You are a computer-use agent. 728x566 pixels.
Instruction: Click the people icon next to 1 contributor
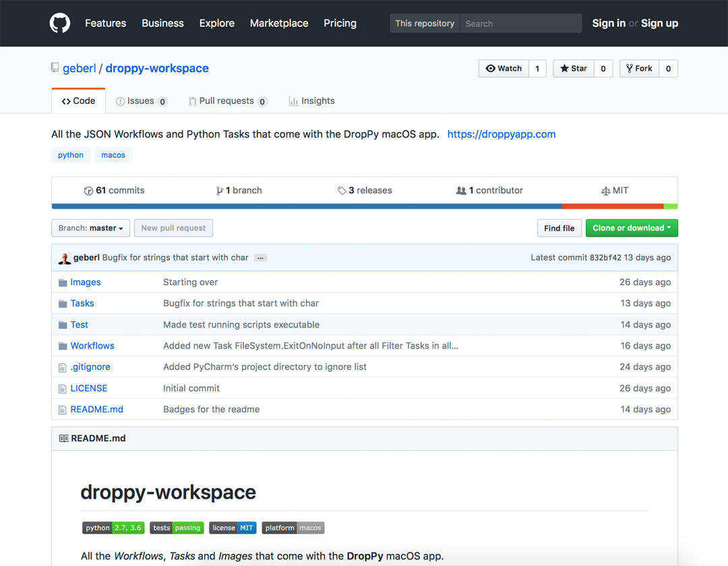tap(461, 191)
